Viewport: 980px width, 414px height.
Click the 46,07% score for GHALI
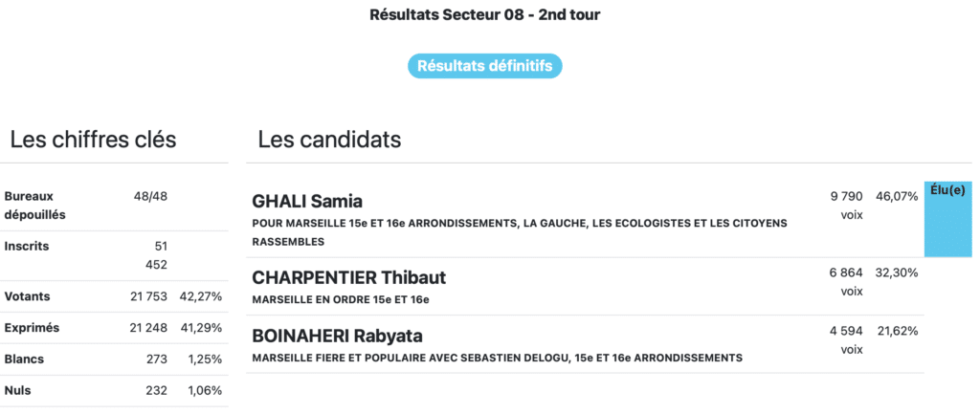pyautogui.click(x=897, y=196)
